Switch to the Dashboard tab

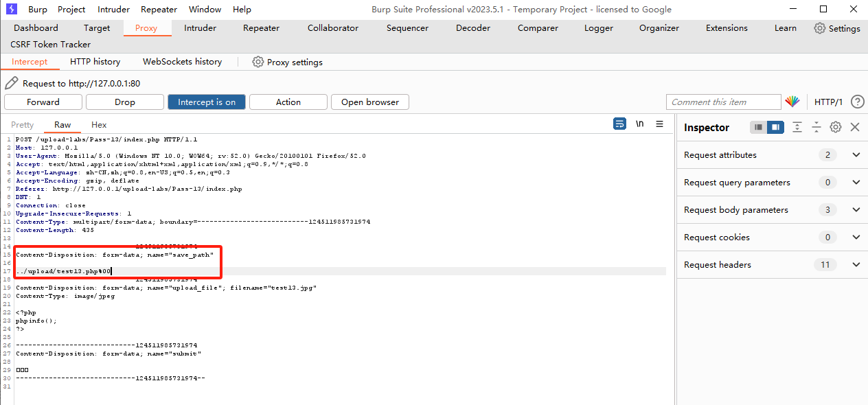pos(36,28)
